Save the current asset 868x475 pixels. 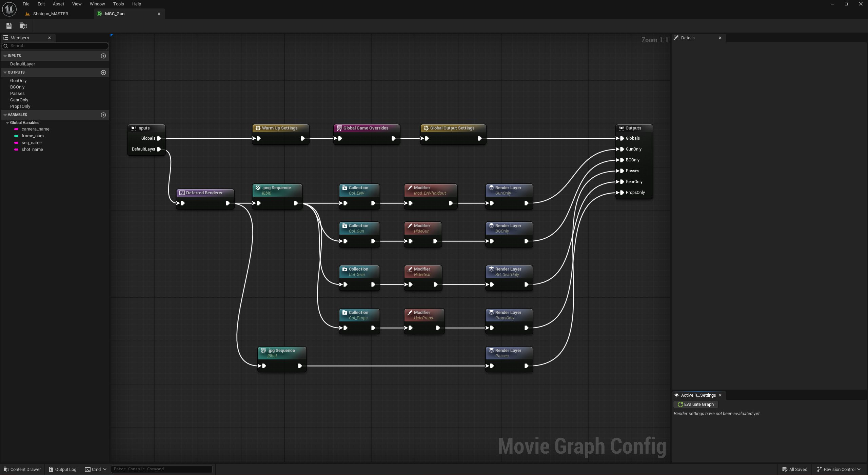8,25
